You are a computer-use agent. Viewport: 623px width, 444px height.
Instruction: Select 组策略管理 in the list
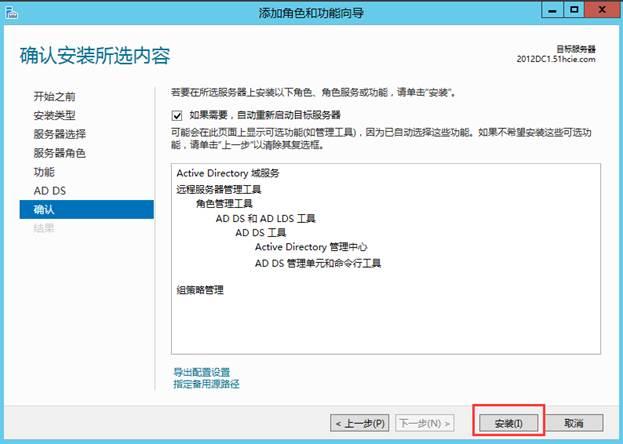pyautogui.click(x=200, y=290)
